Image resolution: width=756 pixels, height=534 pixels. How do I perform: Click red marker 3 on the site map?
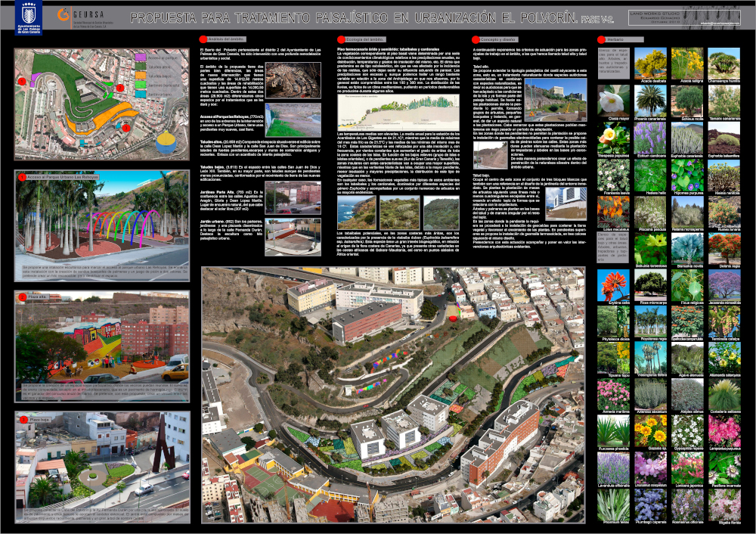pyautogui.click(x=125, y=128)
